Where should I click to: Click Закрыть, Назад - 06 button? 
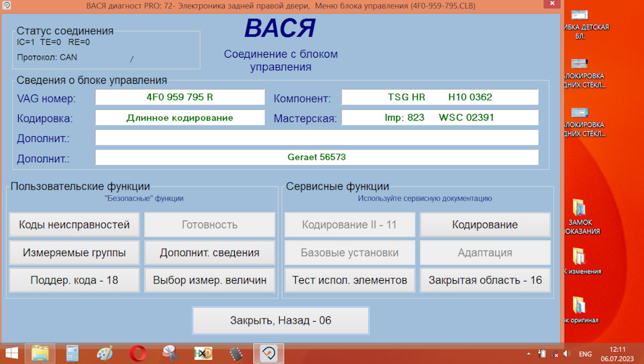click(280, 320)
